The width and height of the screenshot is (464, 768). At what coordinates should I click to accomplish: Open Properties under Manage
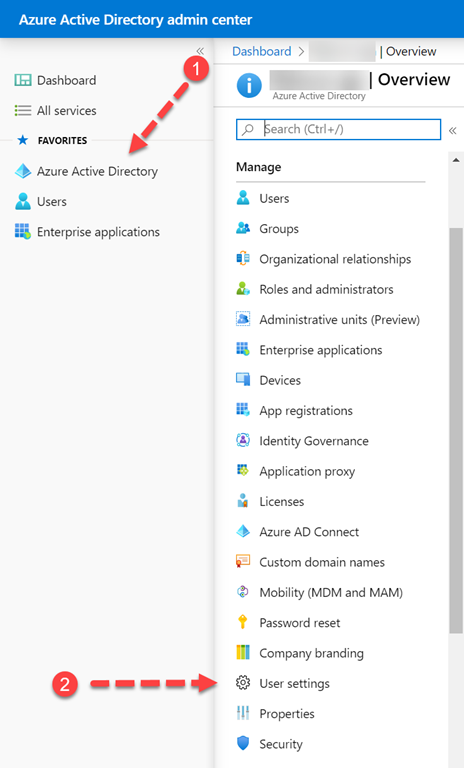pyautogui.click(x=287, y=714)
